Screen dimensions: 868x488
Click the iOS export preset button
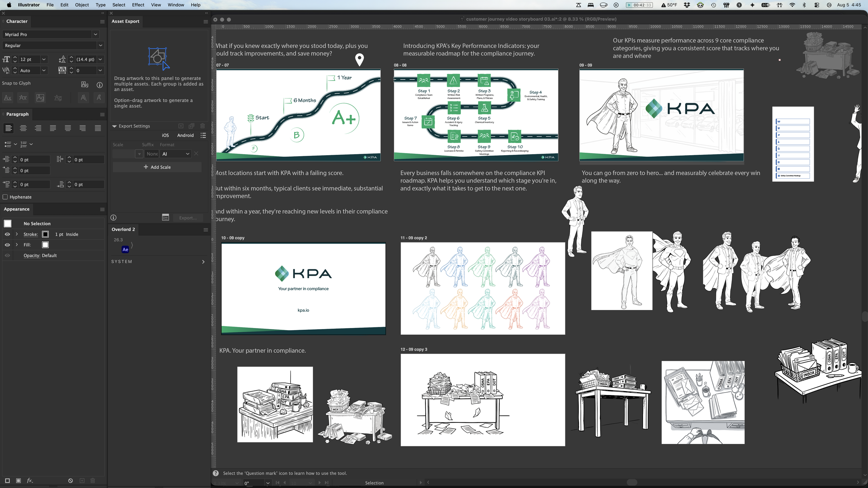coord(165,135)
